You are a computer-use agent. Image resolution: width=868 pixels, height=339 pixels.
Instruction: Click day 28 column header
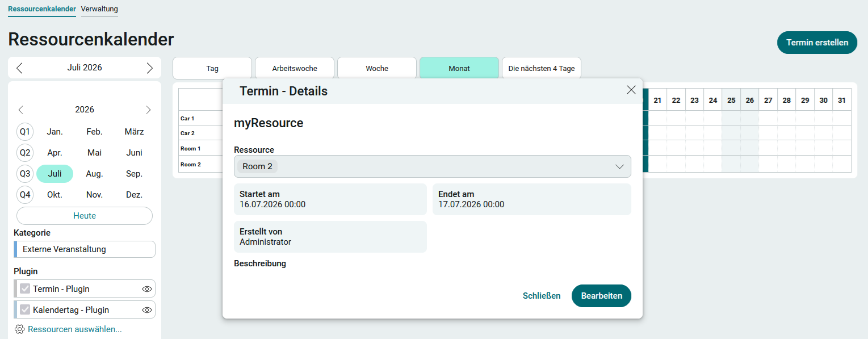(787, 100)
